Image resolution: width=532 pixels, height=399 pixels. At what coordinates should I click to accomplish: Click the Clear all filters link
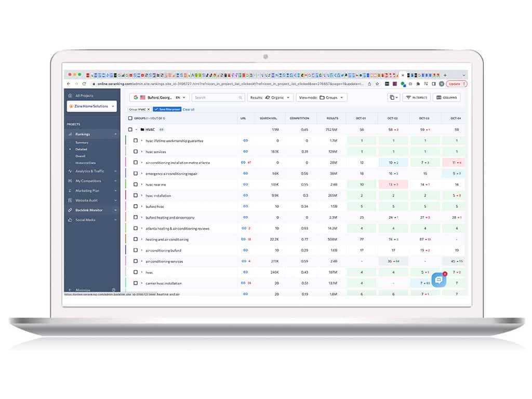pos(189,109)
